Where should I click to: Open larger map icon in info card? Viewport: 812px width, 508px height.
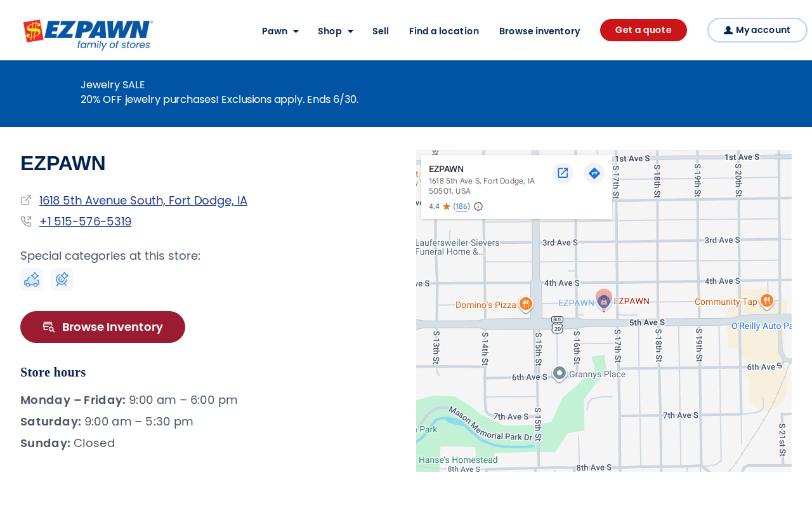pyautogui.click(x=563, y=173)
